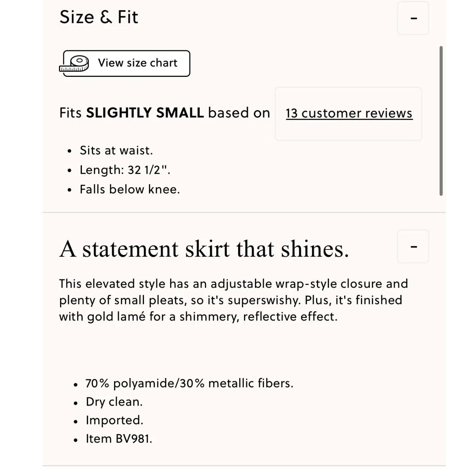Click the "Dry clean" care bullet
Viewport: 476px width, 476px height.
114,402
